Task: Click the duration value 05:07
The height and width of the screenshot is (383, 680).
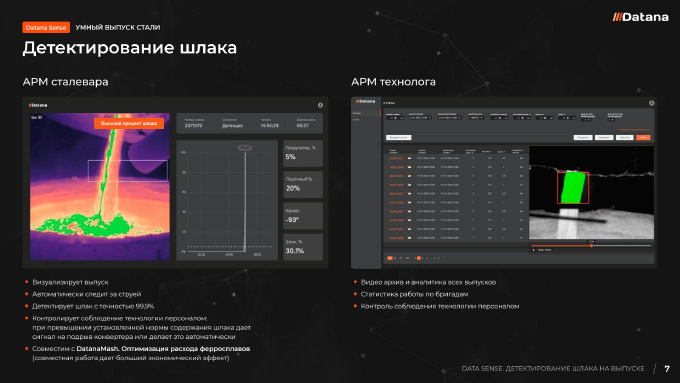Action: click(303, 126)
